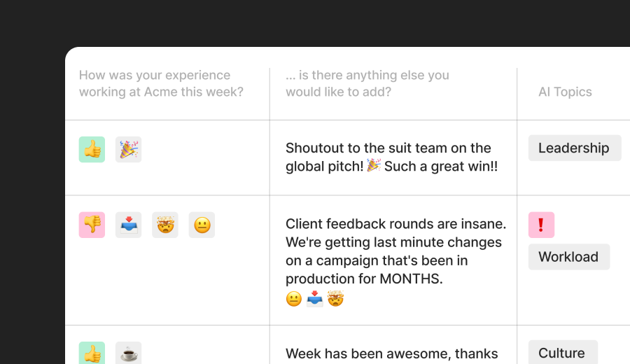This screenshot has height=364, width=630.
Task: Select the 'Shoutout to the suit team' comment
Action: click(x=392, y=157)
